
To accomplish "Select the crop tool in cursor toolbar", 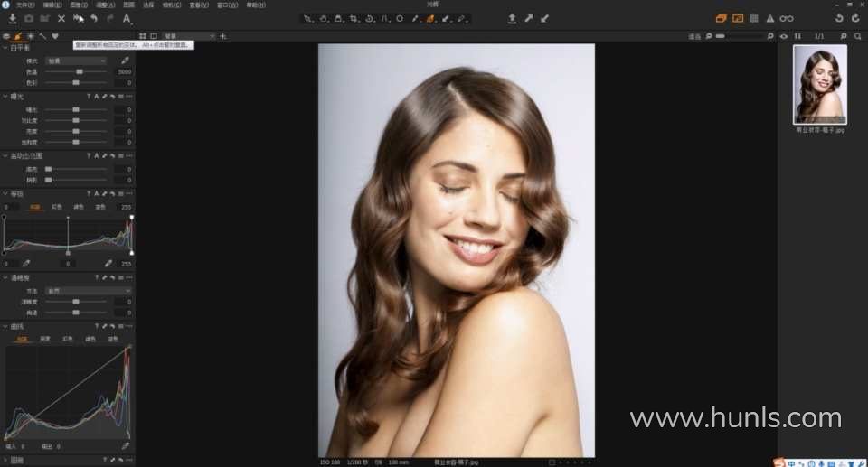I will pos(354,18).
